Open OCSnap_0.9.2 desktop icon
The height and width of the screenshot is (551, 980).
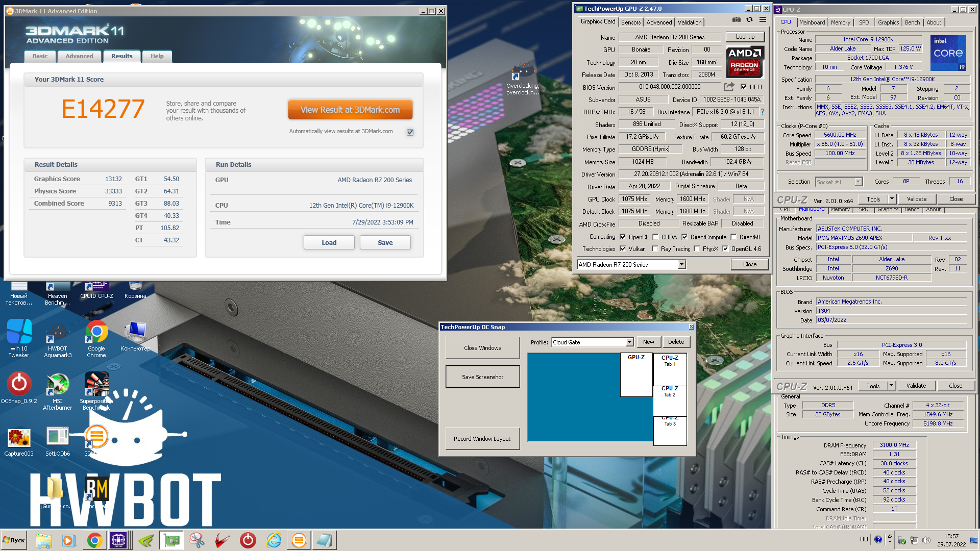tap(19, 388)
